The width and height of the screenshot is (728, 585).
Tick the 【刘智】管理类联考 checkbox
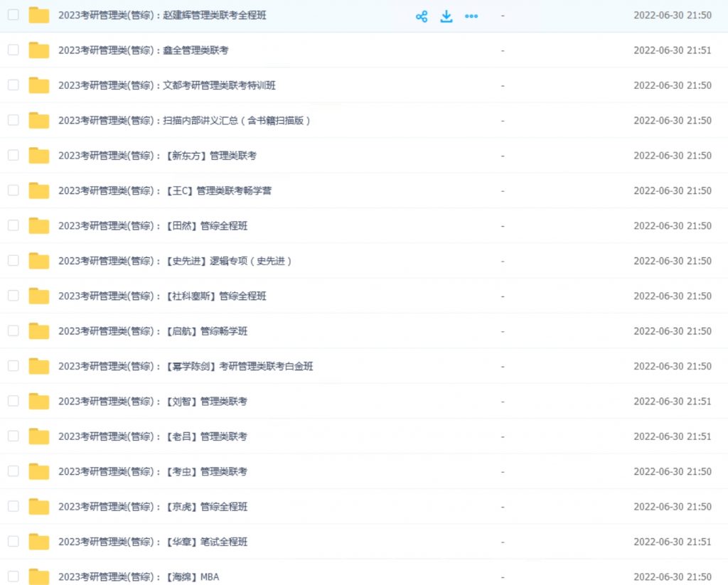pyautogui.click(x=14, y=401)
